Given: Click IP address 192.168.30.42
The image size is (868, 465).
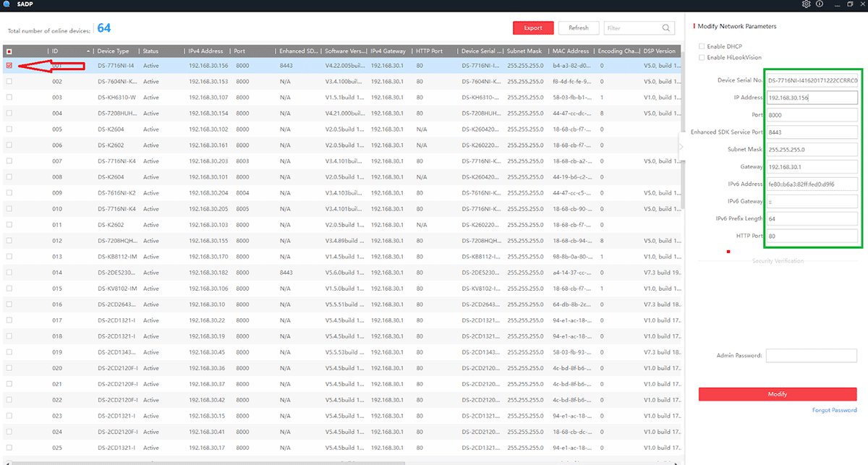Looking at the screenshot, I should [207, 400].
